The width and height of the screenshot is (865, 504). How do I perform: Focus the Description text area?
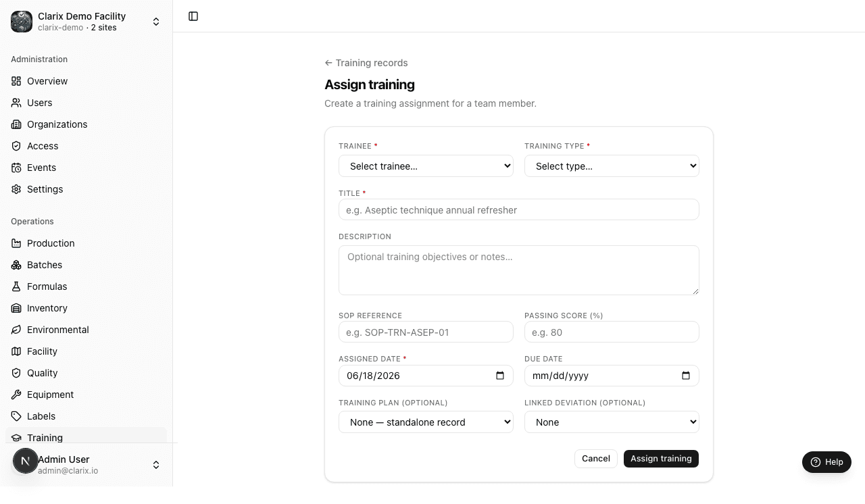point(519,270)
